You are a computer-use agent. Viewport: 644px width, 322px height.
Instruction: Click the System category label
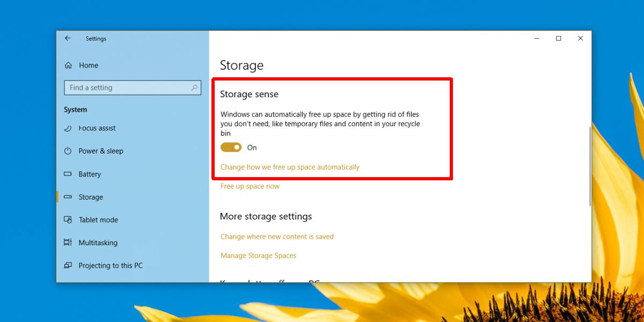75,109
